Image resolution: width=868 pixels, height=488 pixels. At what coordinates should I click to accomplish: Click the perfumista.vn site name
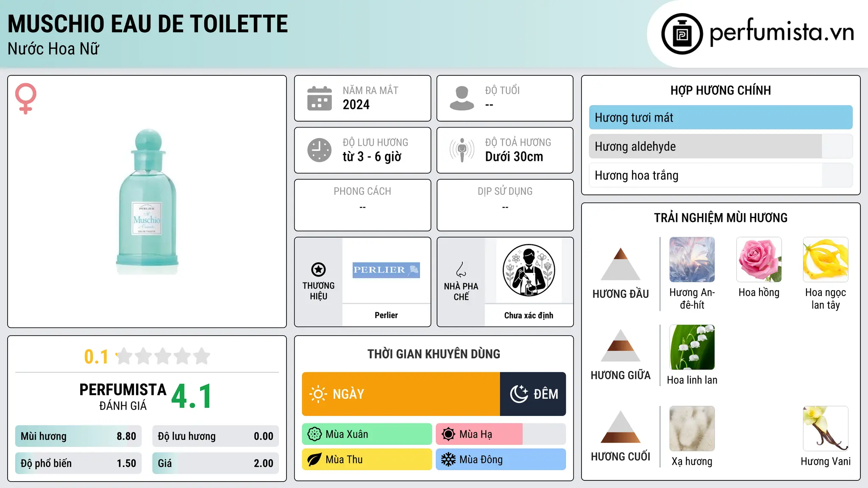pyautogui.click(x=782, y=32)
